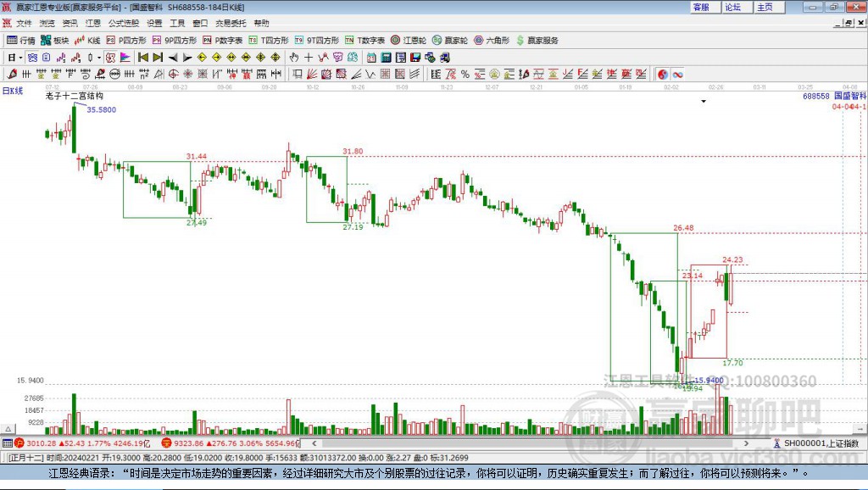
Task: Click the 国盛智科 stock name link
Action: pos(850,96)
